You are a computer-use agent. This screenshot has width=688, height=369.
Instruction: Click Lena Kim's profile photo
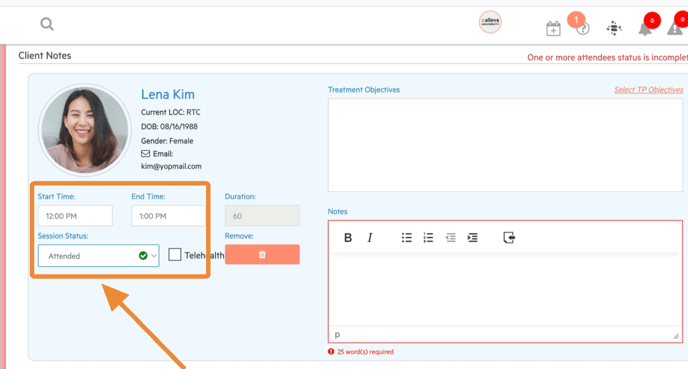click(85, 130)
